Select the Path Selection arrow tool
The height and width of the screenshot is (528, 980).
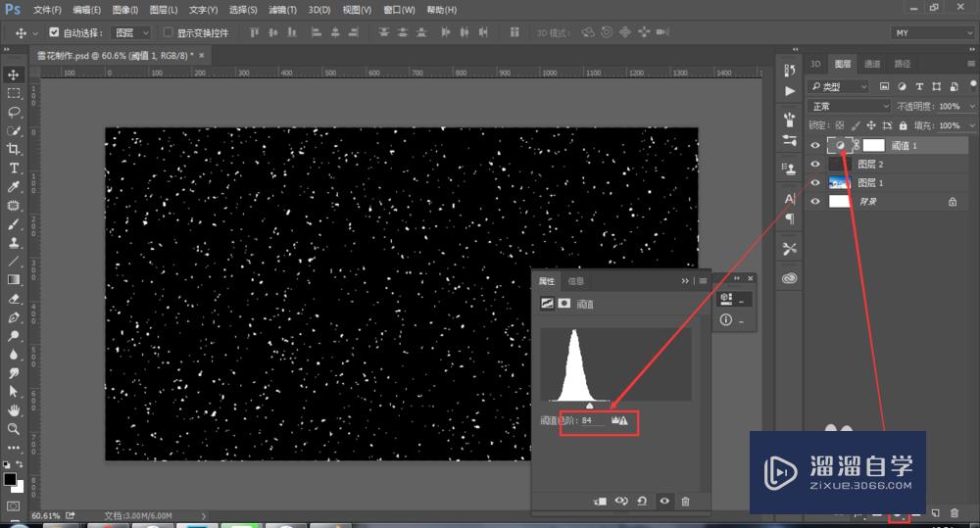(13, 392)
